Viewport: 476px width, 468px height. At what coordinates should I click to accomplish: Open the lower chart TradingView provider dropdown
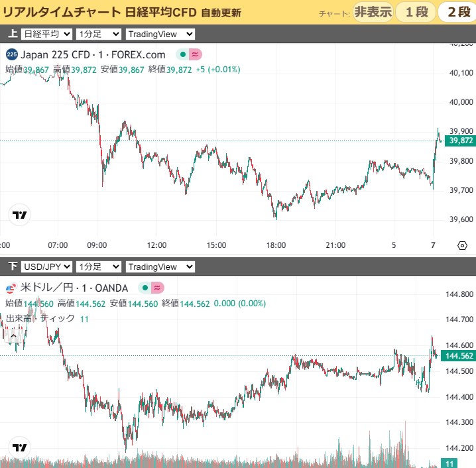pyautogui.click(x=160, y=266)
